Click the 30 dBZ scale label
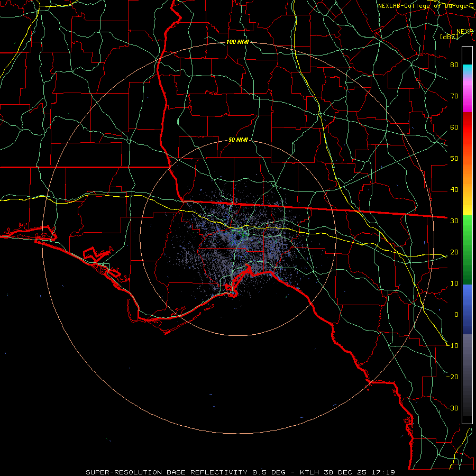This screenshot has height=476, width=476. [x=454, y=221]
